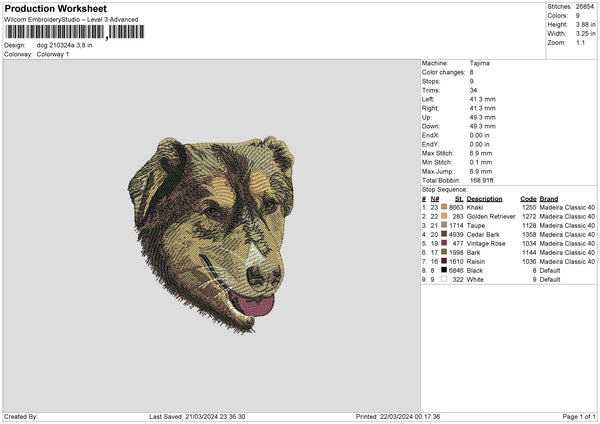Pick the Cedar Bark color swatch

pos(444,234)
